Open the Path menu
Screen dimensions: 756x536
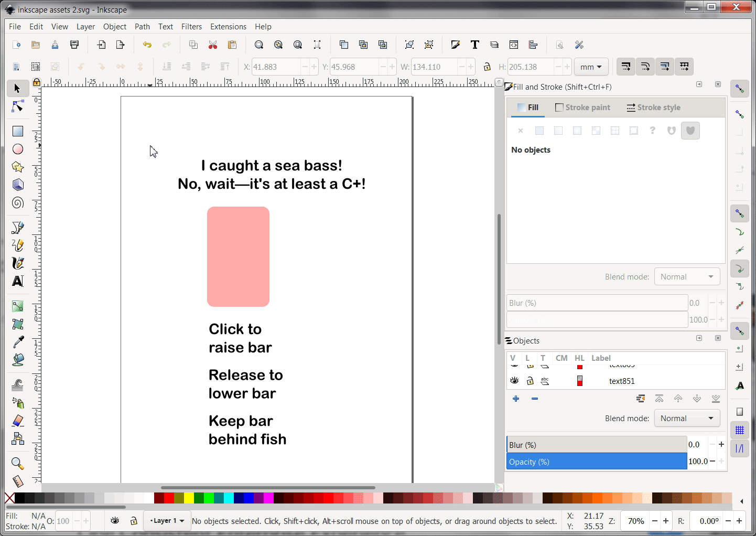point(142,26)
